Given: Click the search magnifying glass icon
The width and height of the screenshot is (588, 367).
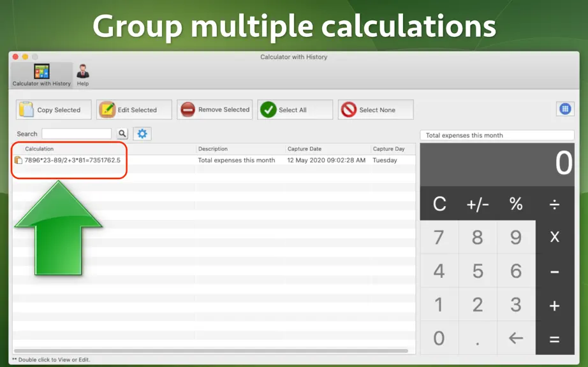Looking at the screenshot, I should click(122, 134).
